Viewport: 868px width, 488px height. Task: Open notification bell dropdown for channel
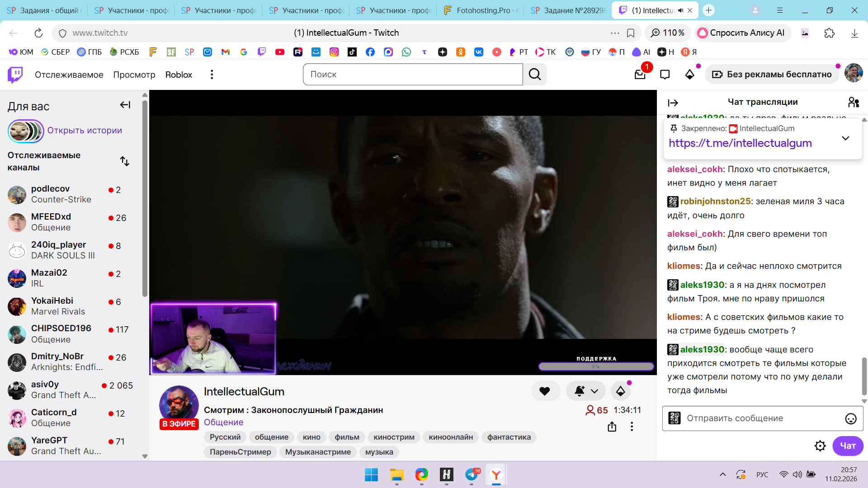[586, 391]
